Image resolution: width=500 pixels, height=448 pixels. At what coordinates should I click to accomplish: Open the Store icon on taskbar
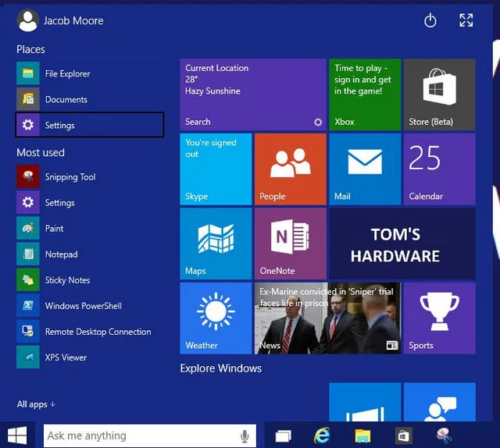point(403,436)
